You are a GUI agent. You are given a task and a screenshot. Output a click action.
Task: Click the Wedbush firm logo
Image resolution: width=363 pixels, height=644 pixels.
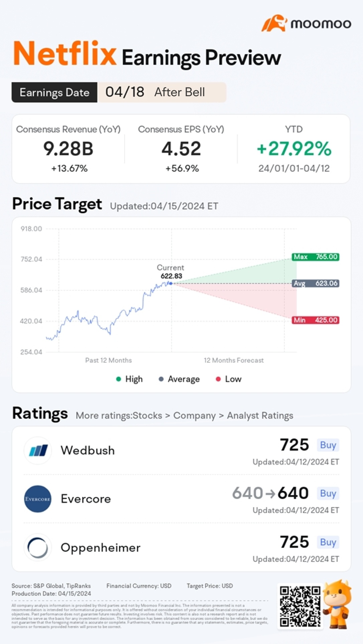[x=38, y=451]
